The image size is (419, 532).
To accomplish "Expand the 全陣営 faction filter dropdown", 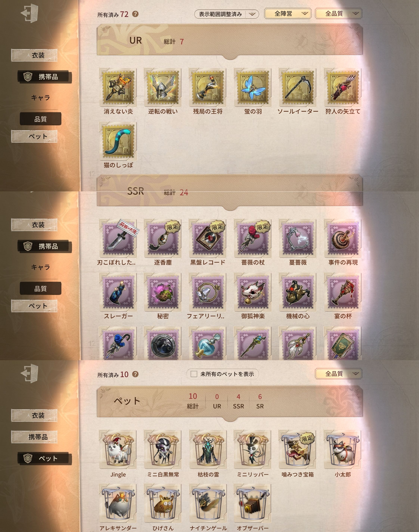I will pyautogui.click(x=288, y=13).
